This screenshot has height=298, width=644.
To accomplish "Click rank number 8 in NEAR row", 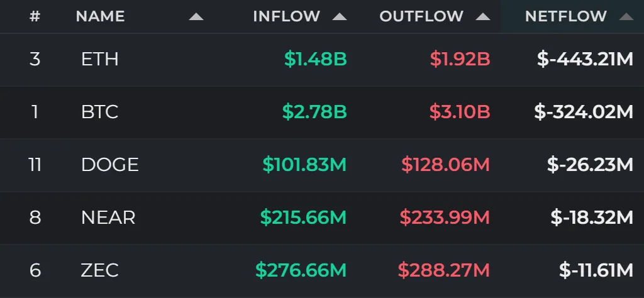I will pyautogui.click(x=35, y=218).
